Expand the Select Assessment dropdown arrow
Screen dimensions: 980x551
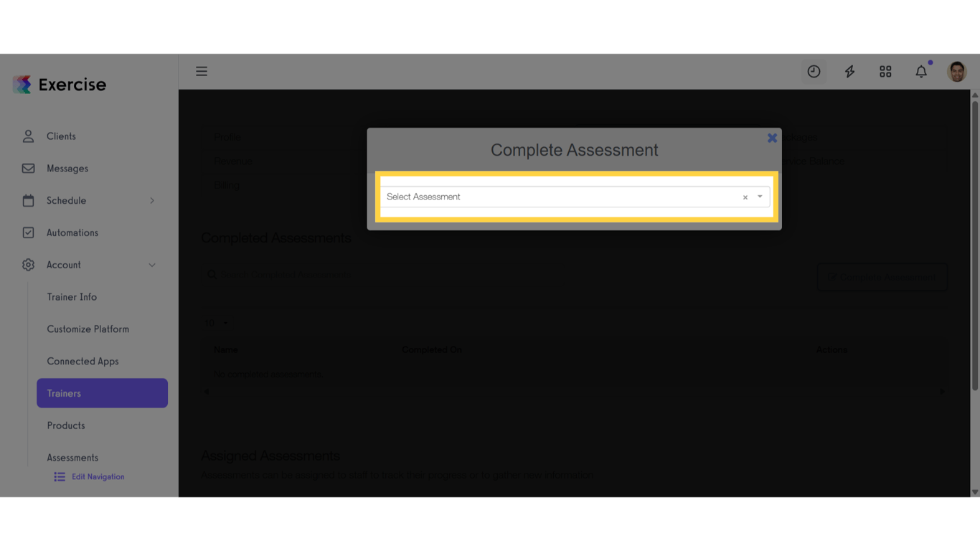coord(760,196)
